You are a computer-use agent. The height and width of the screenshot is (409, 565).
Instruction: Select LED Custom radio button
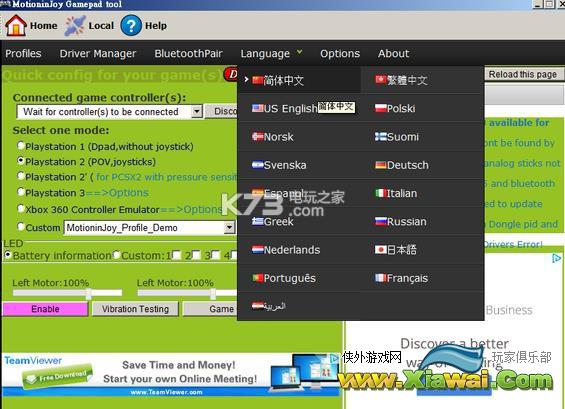pos(116,255)
